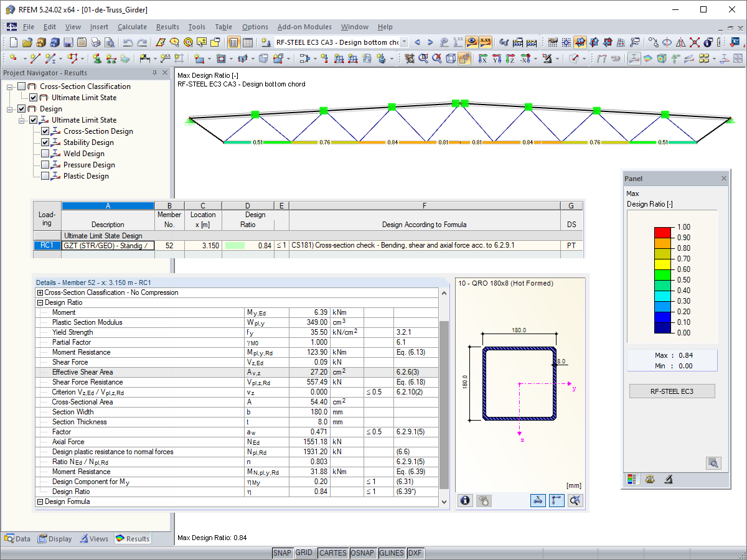Toggle the Project Navigator display icon
The width and height of the screenshot is (747, 560).
click(x=234, y=42)
